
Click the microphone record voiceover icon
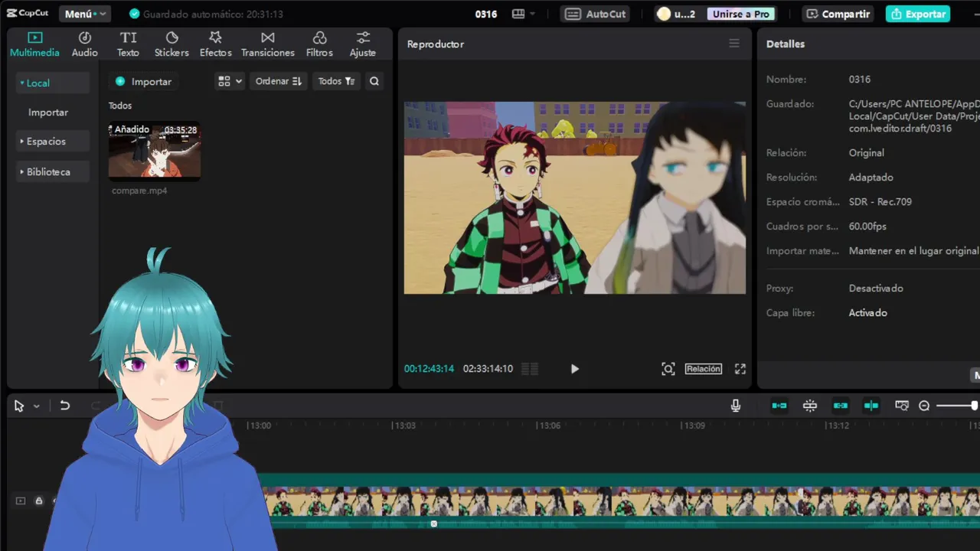click(736, 406)
